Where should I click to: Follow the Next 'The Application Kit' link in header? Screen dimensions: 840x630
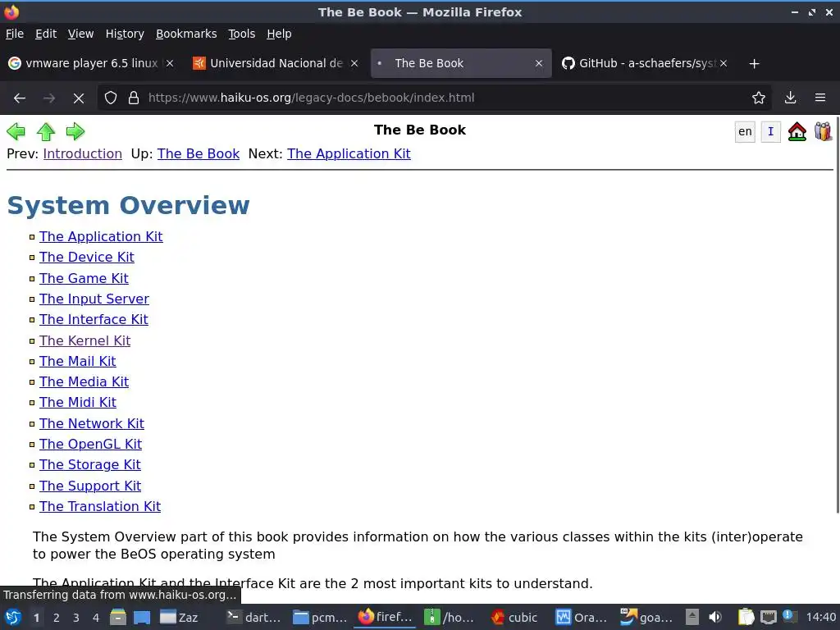(349, 153)
